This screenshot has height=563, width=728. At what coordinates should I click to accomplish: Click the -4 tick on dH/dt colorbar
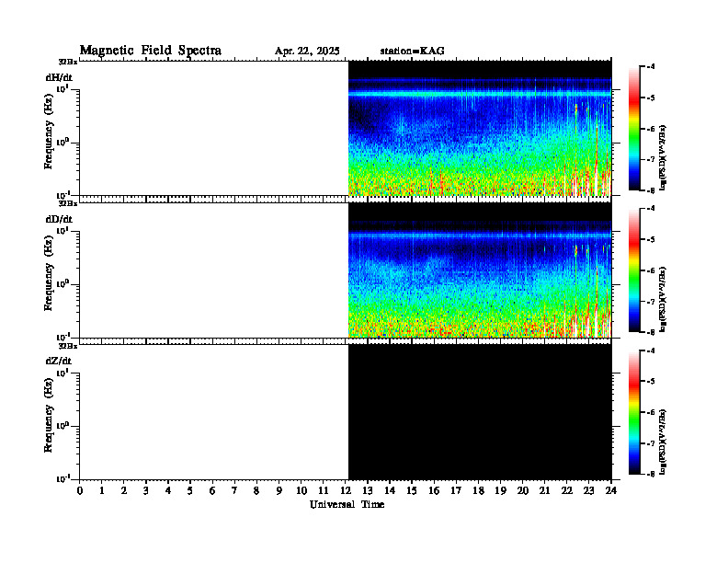tap(652, 67)
